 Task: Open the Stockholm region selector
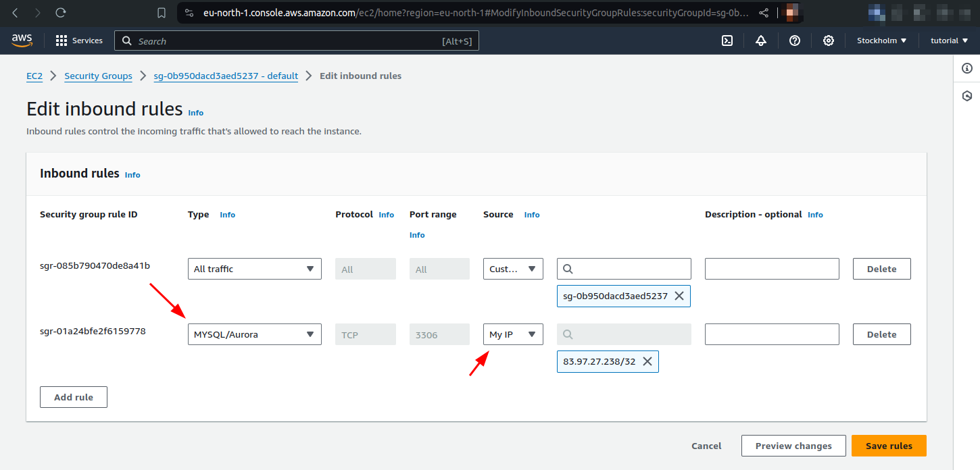881,41
